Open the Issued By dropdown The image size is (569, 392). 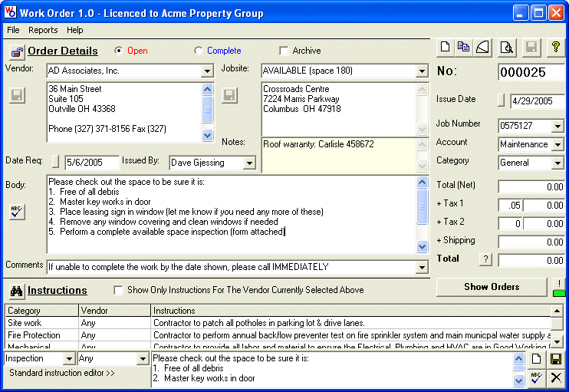click(x=249, y=163)
